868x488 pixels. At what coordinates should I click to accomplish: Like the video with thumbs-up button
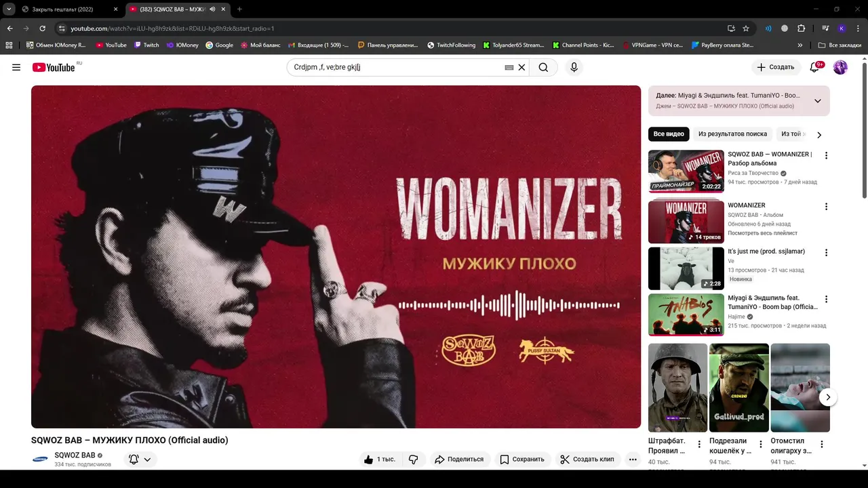coord(380,459)
